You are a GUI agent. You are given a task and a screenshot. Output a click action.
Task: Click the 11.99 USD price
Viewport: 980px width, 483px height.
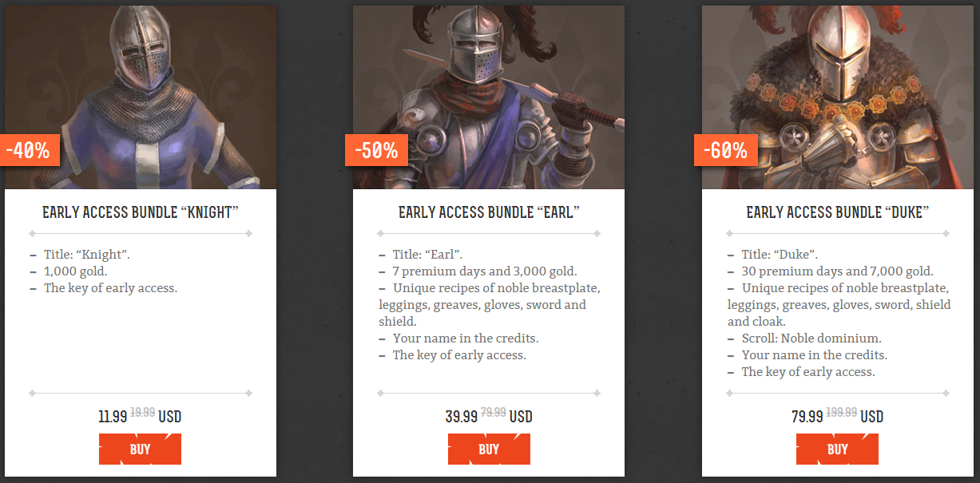[113, 417]
